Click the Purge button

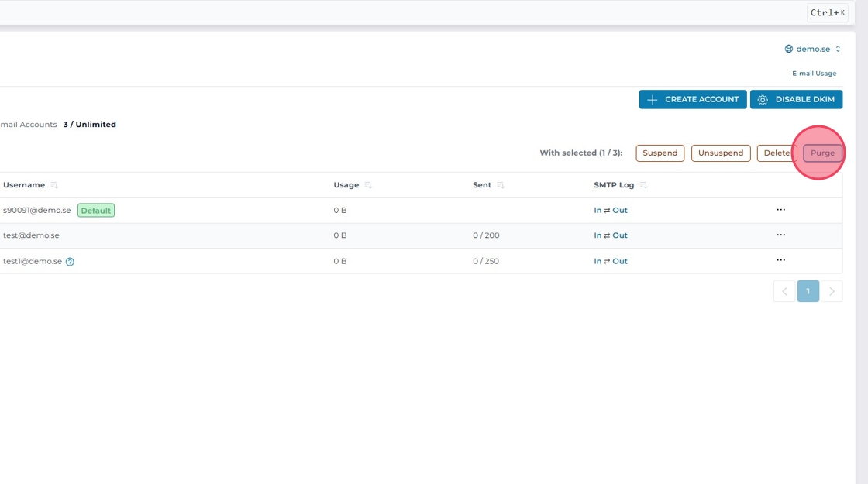click(822, 153)
